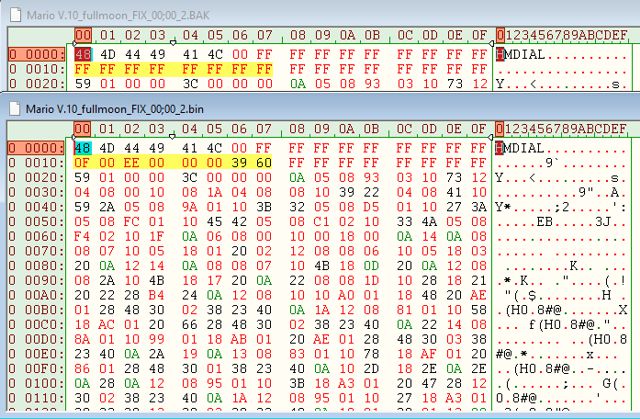This screenshot has height=419, width=640.
Task: Click row offset 0 0020 in BAK window
Action: pos(37,84)
